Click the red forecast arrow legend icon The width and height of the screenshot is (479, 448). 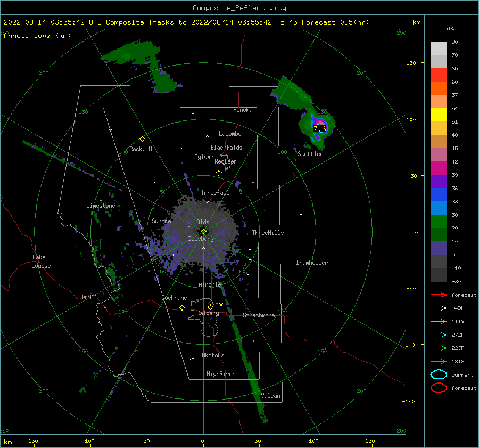[x=439, y=295]
